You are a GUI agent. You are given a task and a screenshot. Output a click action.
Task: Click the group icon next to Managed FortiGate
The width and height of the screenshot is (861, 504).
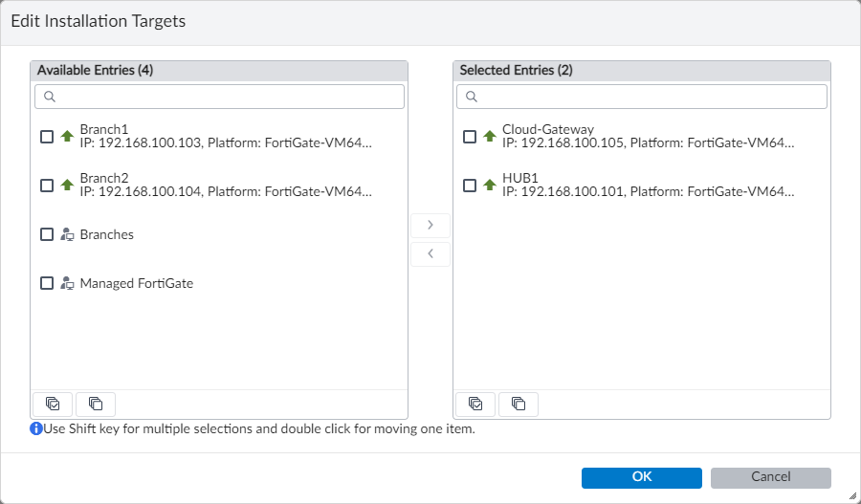pos(67,283)
